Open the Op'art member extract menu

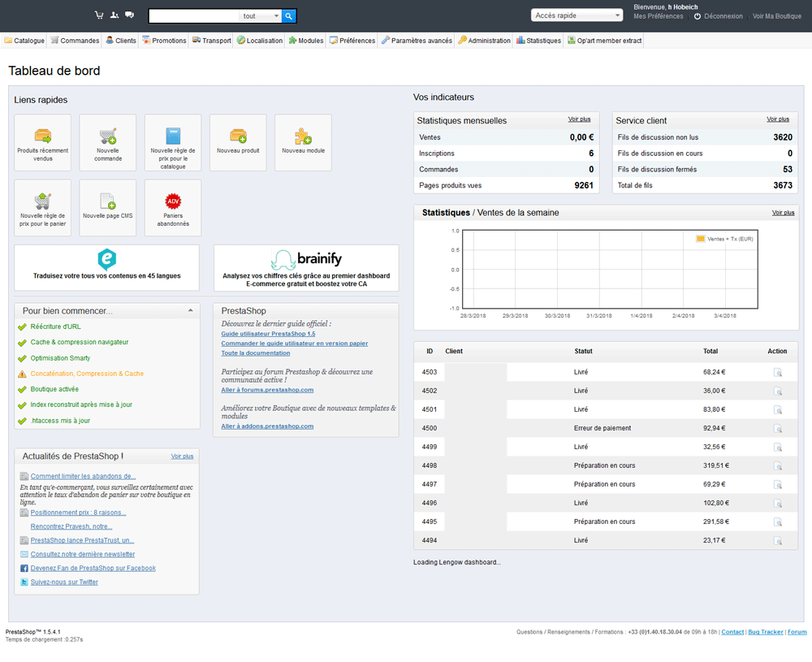[x=604, y=41]
